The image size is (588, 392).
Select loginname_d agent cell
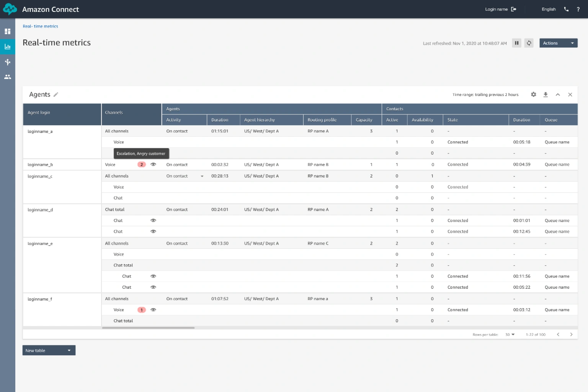click(x=62, y=220)
